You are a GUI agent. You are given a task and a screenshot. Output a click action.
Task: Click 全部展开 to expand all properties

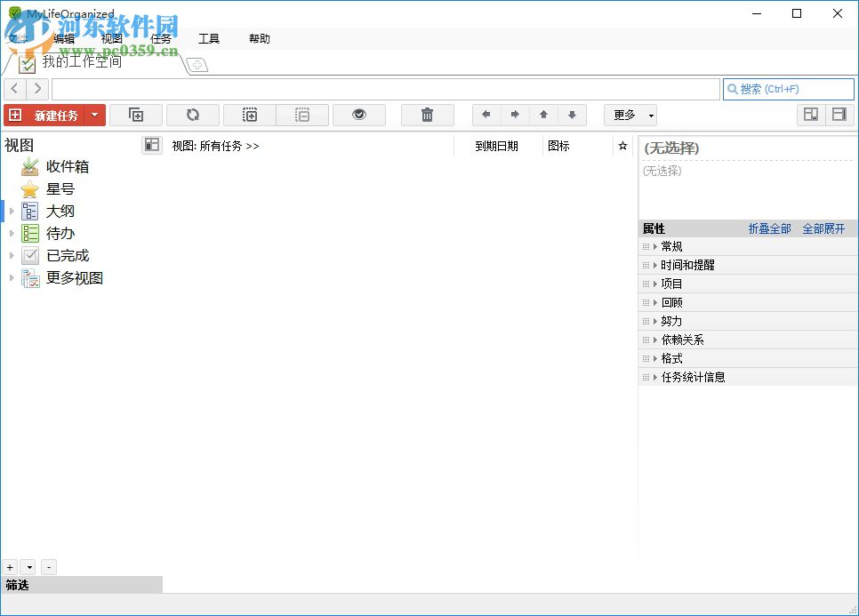pyautogui.click(x=823, y=228)
